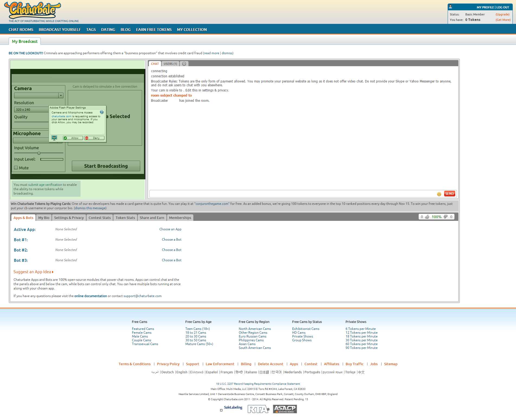This screenshot has width=516, height=420.
Task: Open TAGS in navigation bar
Action: tap(91, 30)
